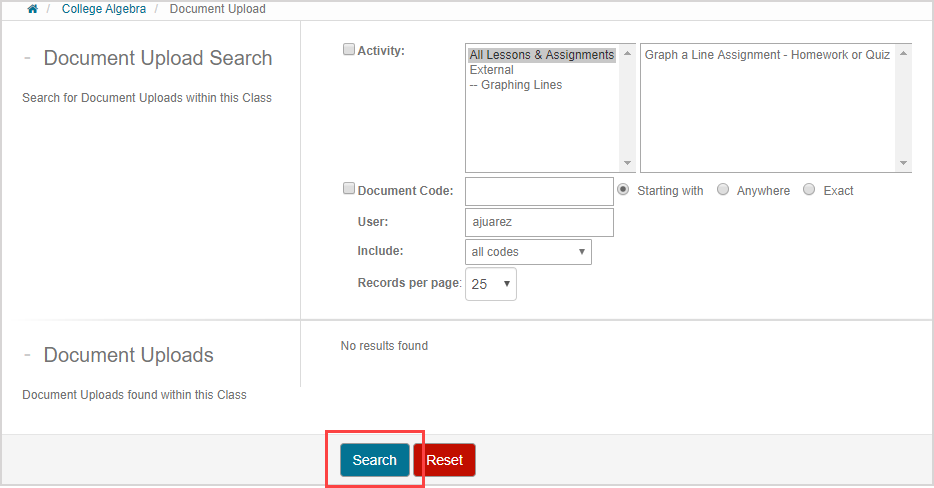Select Graph a Line Assignment entry
The width and height of the screenshot is (934, 488).
[x=767, y=55]
